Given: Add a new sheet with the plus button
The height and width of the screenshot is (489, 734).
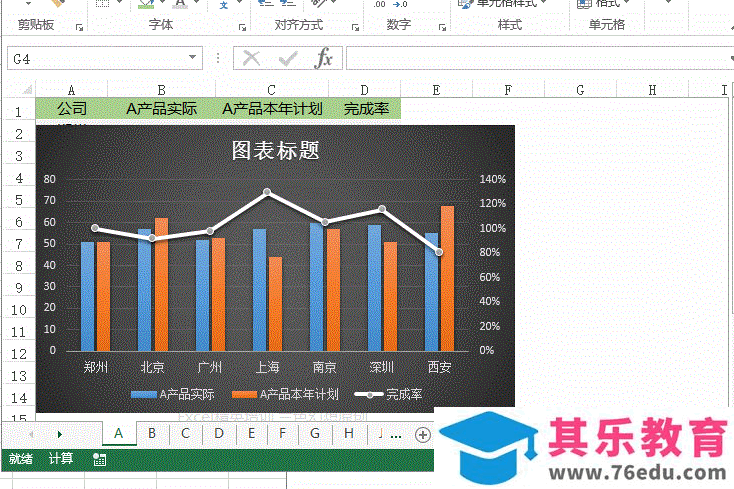Looking at the screenshot, I should (423, 435).
